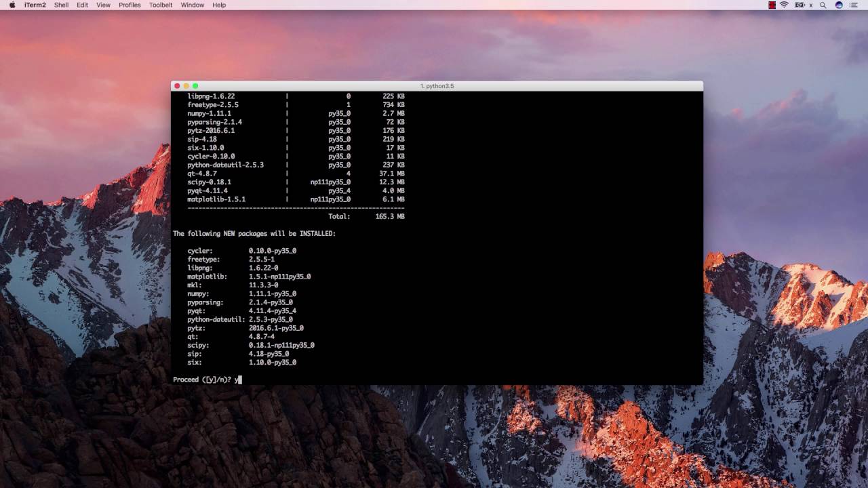Open the battery status menu
The image size is (868, 488).
pos(800,5)
